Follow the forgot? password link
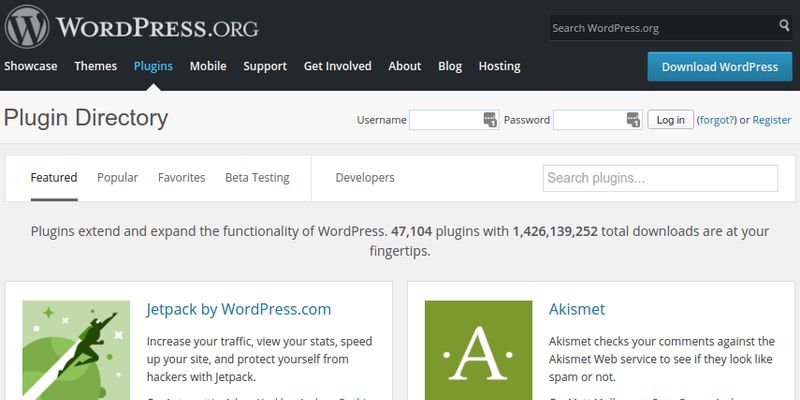Screen dimensions: 800x400 (717, 120)
